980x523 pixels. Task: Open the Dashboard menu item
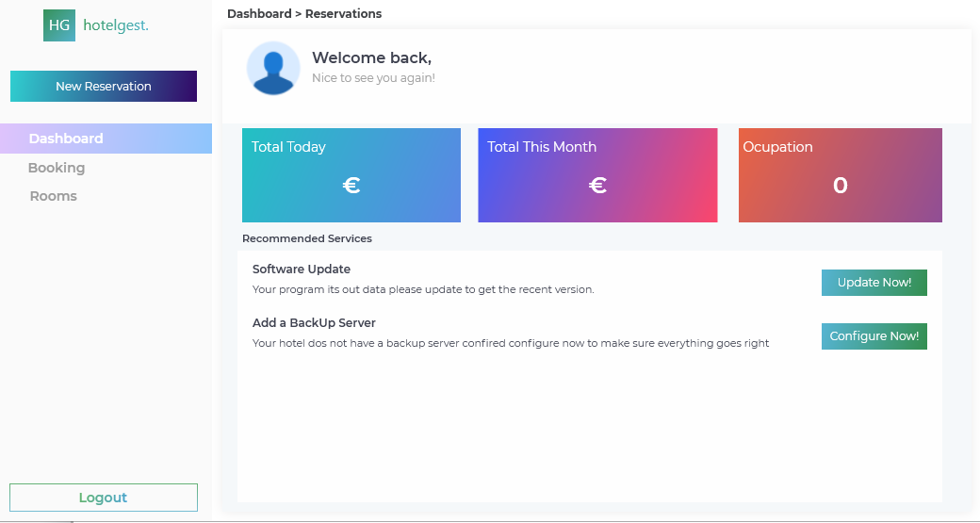point(106,139)
